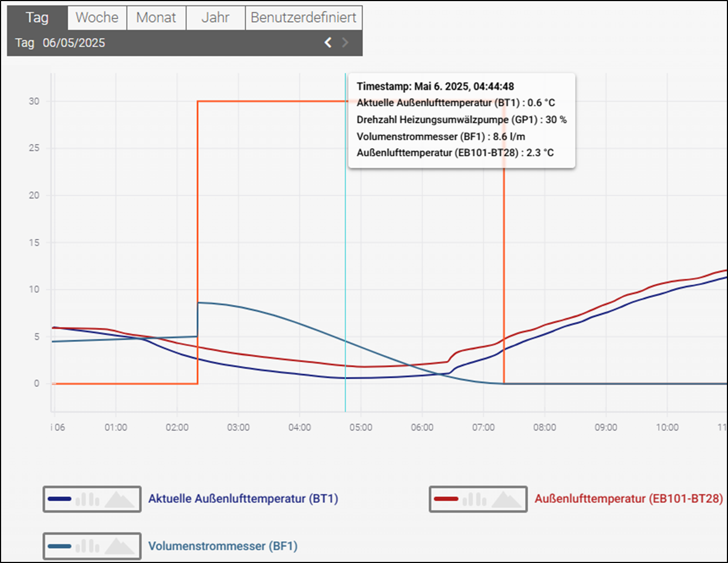Set Volumenstrommesser (BF1) to bar chart

(x=87, y=546)
